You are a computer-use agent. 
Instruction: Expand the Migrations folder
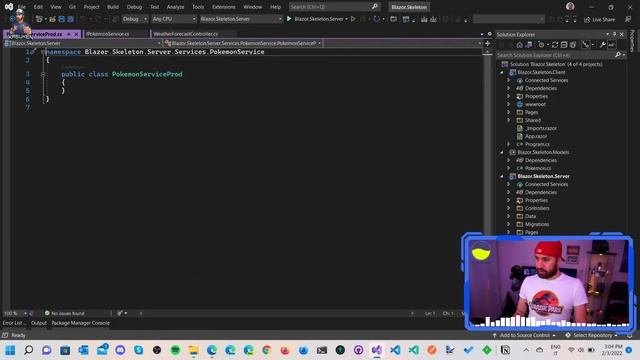click(509, 224)
